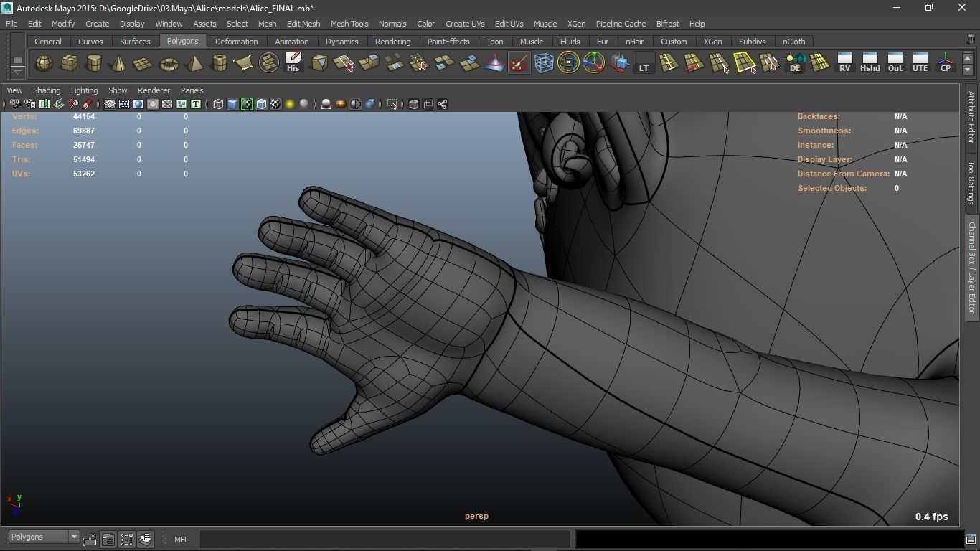Click the isolate select icon in panel toolbar
Screen dimensions: 980x551
pyautogui.click(x=392, y=105)
